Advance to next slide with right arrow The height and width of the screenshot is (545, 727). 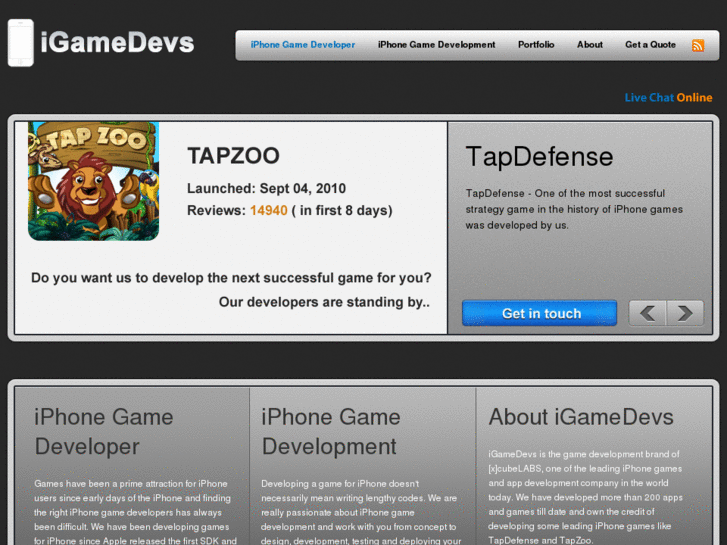click(685, 313)
